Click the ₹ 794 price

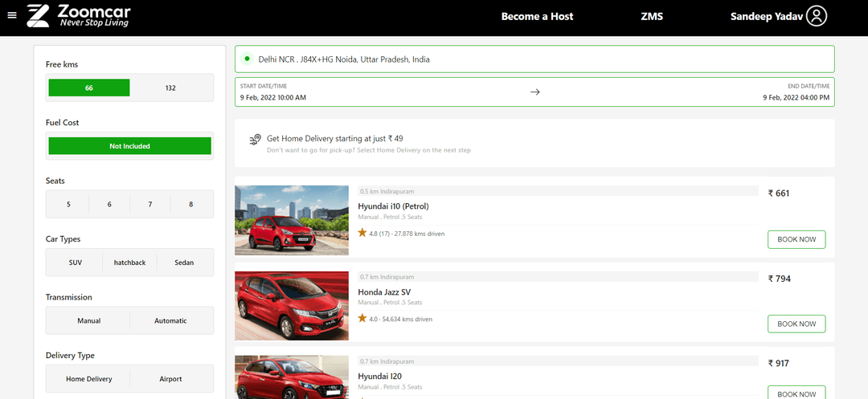tap(780, 279)
